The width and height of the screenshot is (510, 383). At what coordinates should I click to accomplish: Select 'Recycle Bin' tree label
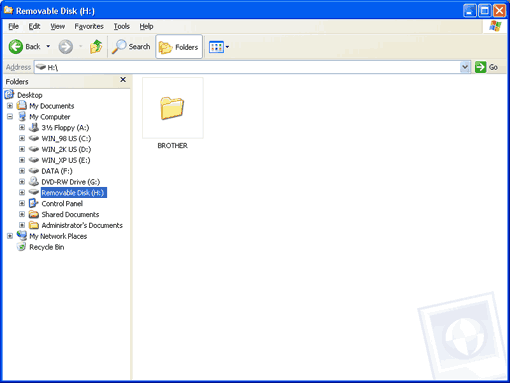[47, 247]
